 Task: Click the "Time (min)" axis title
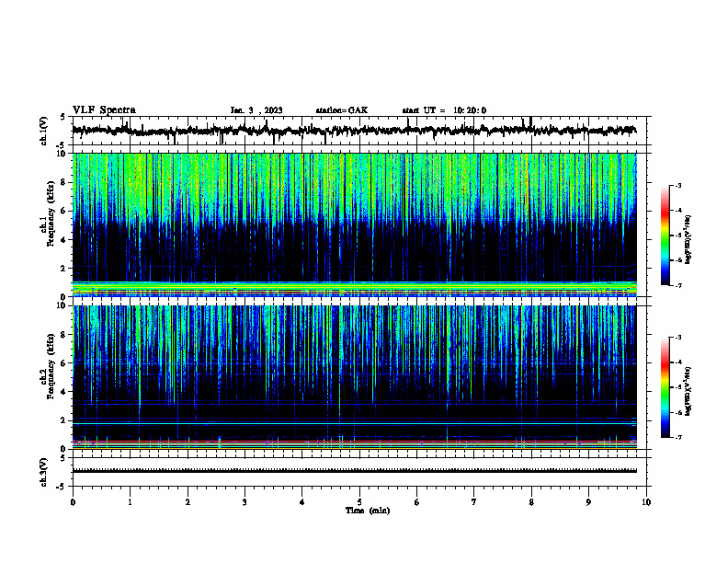(x=368, y=511)
